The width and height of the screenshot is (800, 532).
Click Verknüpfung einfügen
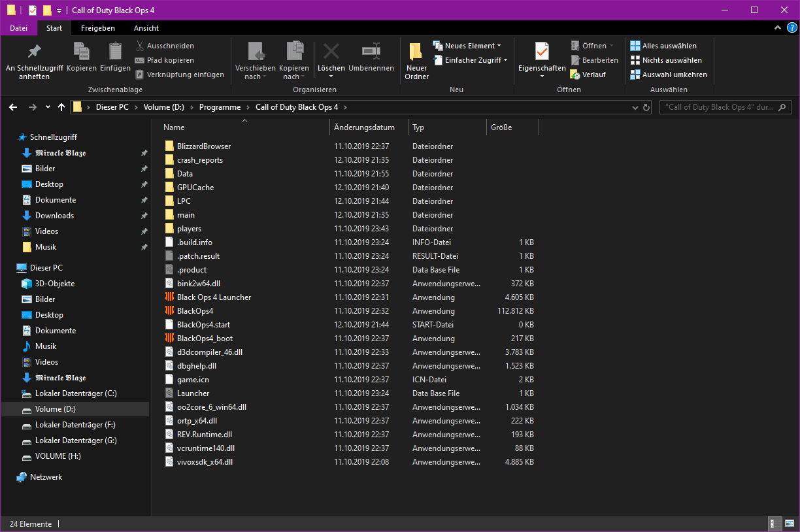(x=180, y=75)
